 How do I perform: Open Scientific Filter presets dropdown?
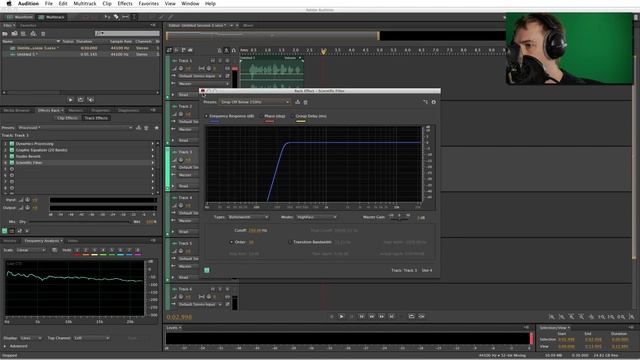pos(255,102)
